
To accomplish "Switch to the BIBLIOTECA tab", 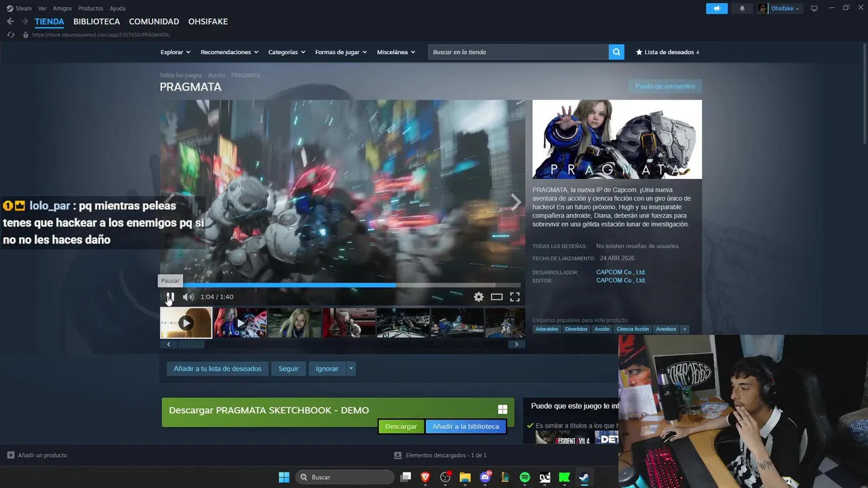I will click(96, 22).
